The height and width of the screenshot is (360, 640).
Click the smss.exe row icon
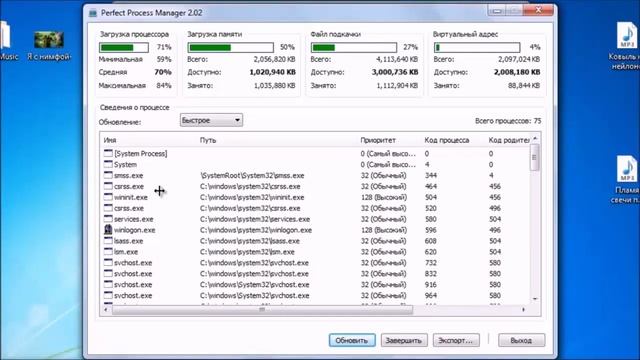click(x=108, y=175)
